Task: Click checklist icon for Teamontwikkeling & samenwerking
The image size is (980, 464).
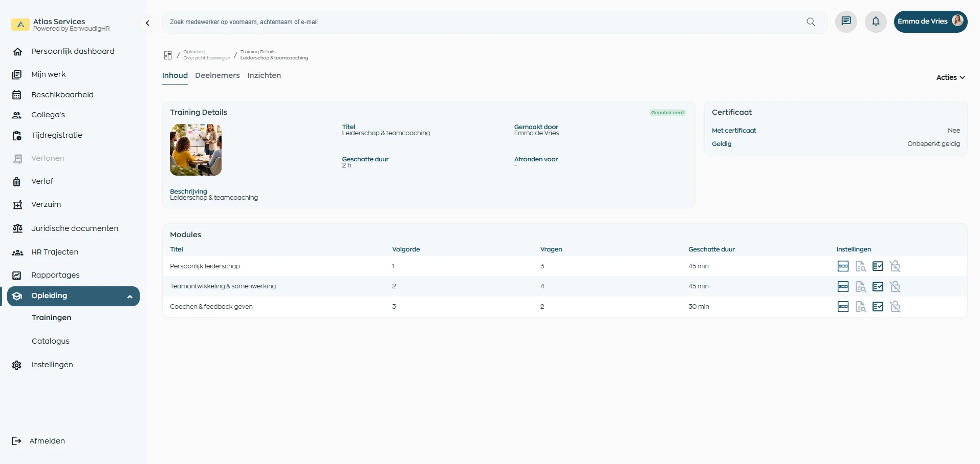Action: (x=878, y=287)
